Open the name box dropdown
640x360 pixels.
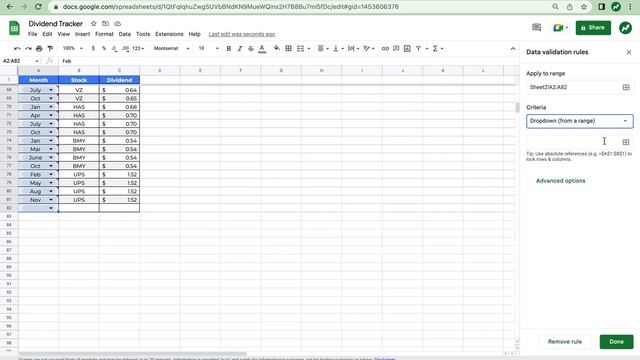click(37, 61)
